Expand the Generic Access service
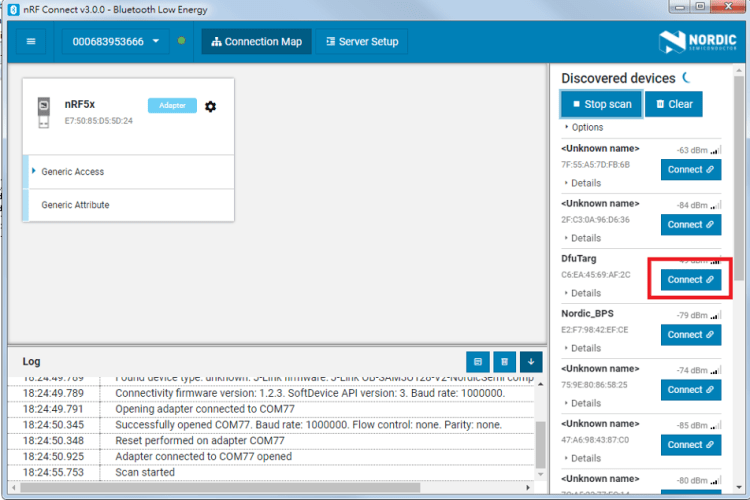 (x=72, y=172)
